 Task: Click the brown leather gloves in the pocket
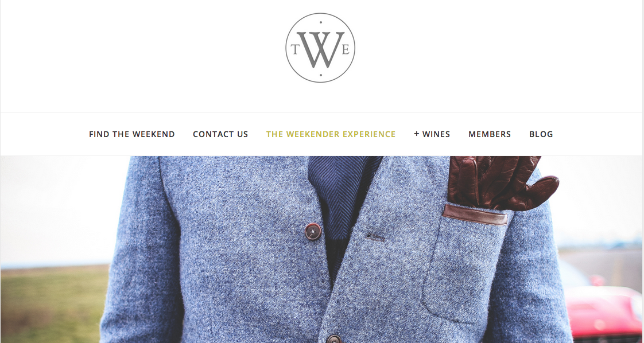pyautogui.click(x=502, y=182)
